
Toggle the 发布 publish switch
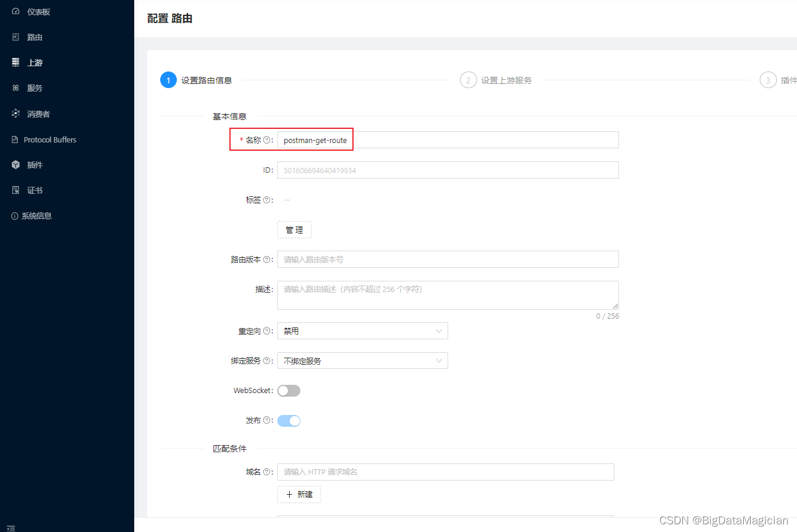tap(289, 421)
